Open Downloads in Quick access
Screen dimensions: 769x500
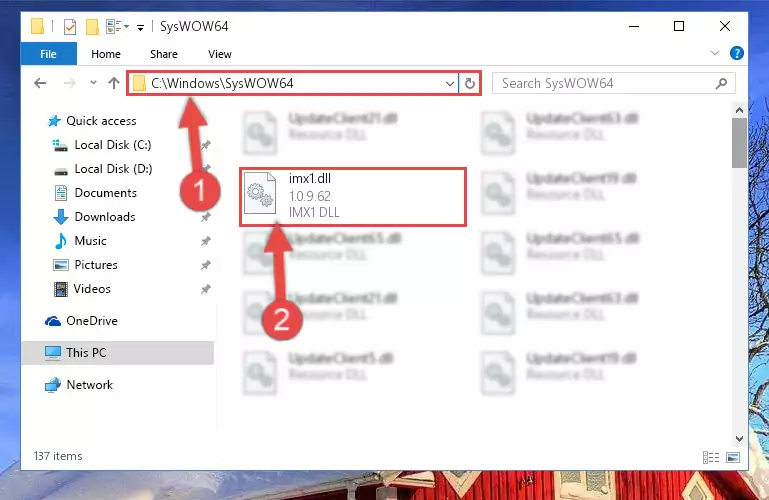click(x=105, y=217)
